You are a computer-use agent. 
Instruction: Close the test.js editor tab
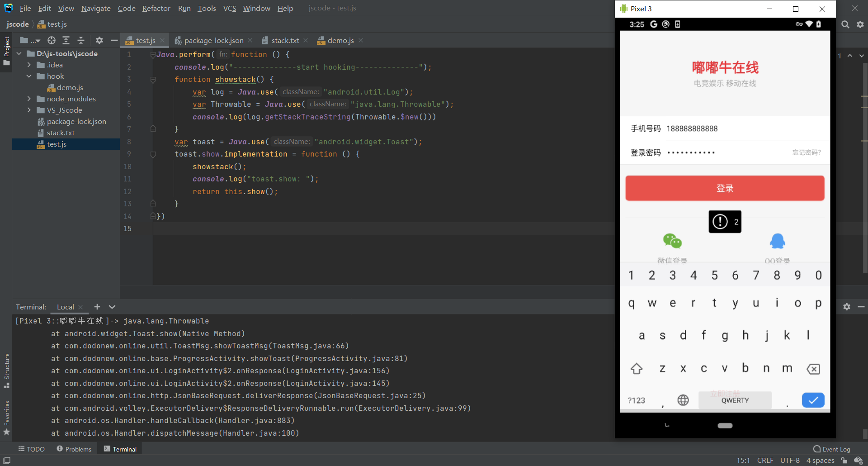click(x=162, y=40)
